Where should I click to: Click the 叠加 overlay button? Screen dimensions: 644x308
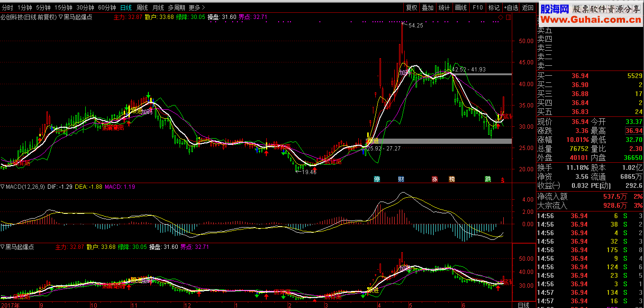428,8
